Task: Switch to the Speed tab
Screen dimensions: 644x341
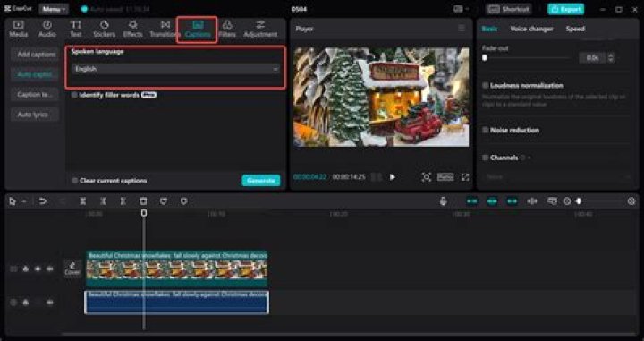Action: pos(575,29)
